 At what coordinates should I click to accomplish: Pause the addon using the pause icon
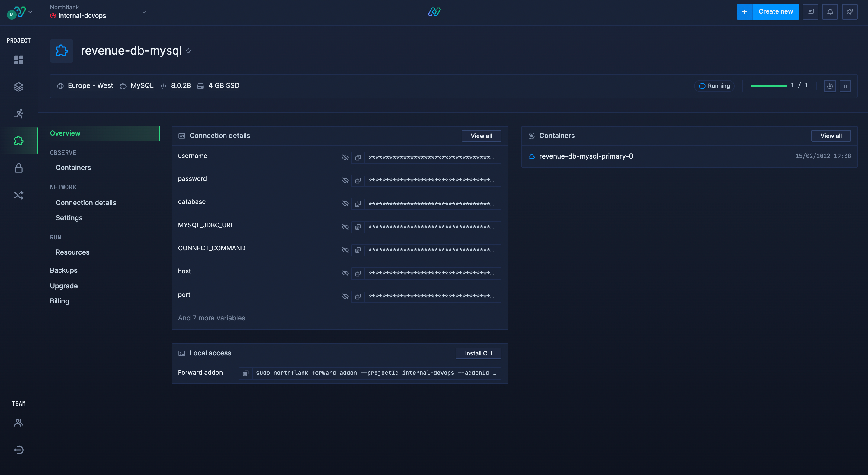click(845, 86)
